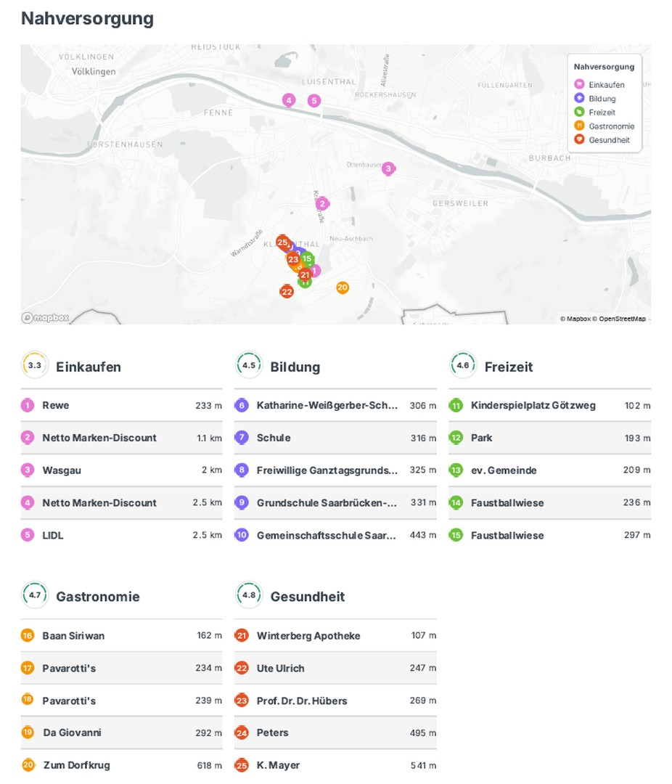Open the Mapbox attribution link
Image resolution: width=672 pixels, height=784 pixels.
click(575, 319)
